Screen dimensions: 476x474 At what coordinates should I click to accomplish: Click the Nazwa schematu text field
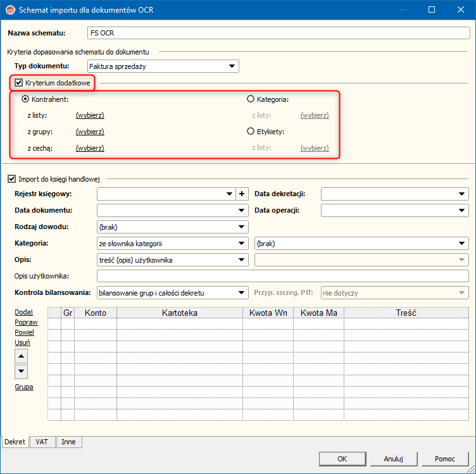277,33
